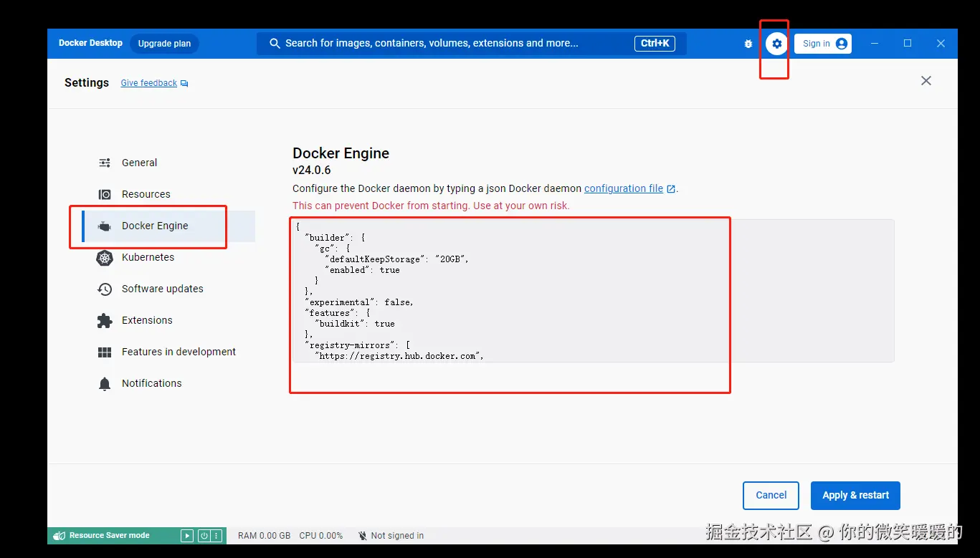The image size is (980, 558).
Task: Open the configuration file link
Action: click(x=624, y=188)
